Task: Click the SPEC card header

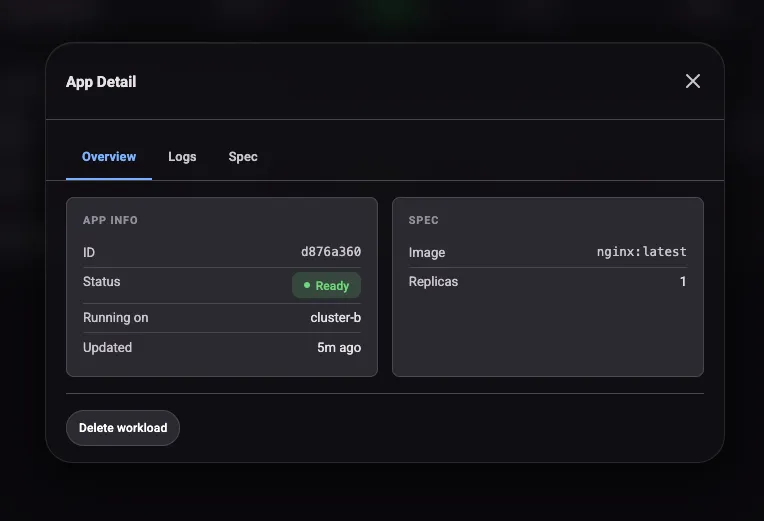Action: (x=423, y=220)
